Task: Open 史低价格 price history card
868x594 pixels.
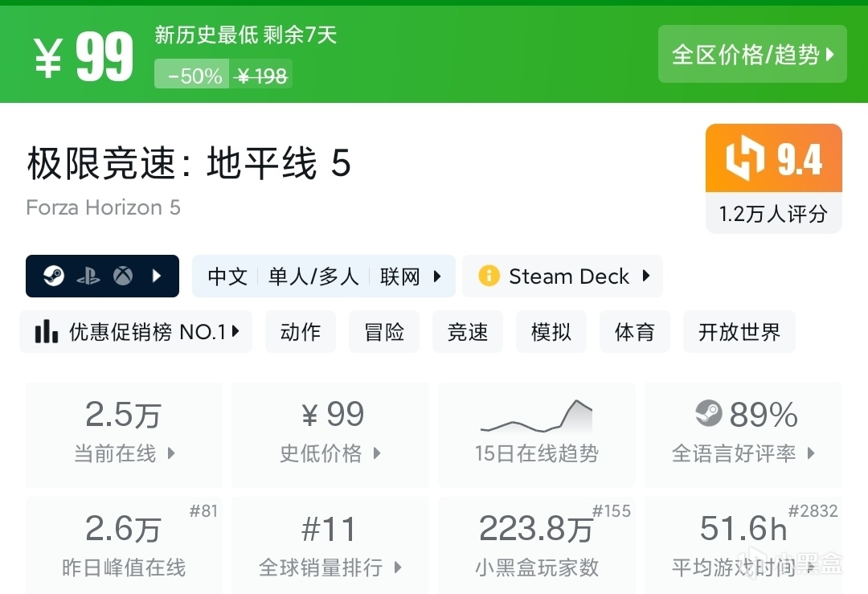Action: point(330,435)
